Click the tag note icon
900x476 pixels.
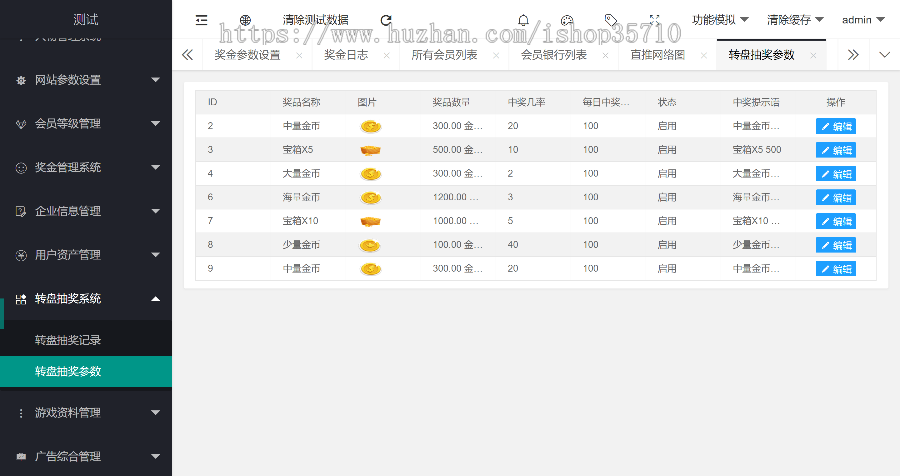[611, 20]
